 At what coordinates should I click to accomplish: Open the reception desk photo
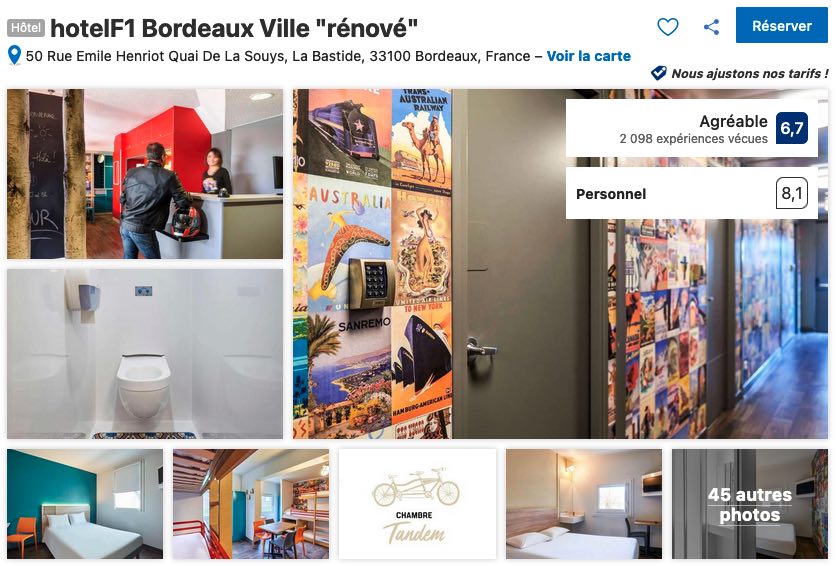(x=145, y=174)
